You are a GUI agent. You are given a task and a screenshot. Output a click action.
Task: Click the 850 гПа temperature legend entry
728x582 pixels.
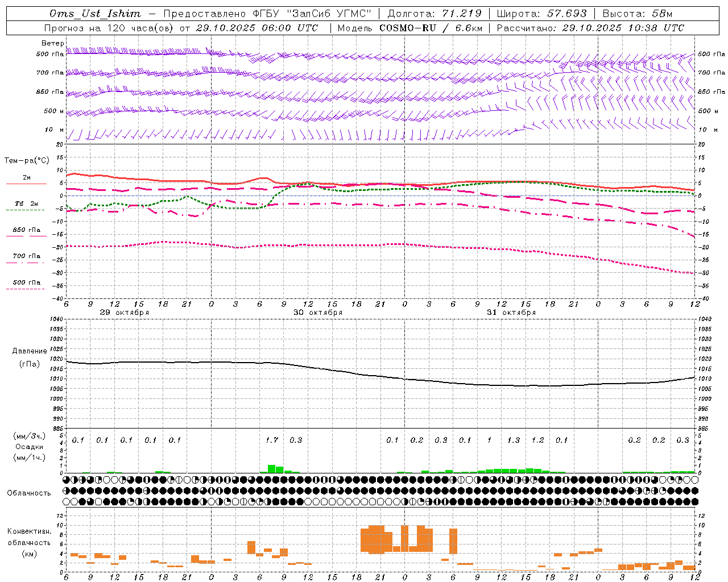[x=27, y=230]
